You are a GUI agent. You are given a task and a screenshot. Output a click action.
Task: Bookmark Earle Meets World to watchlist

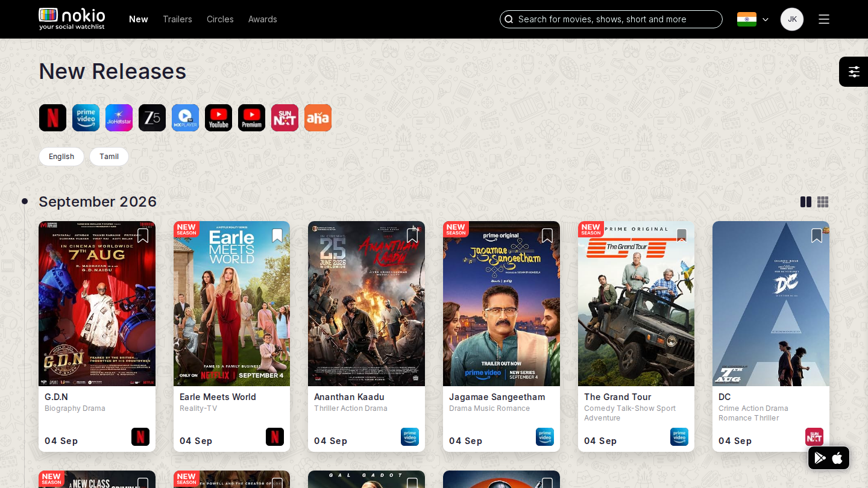277,236
